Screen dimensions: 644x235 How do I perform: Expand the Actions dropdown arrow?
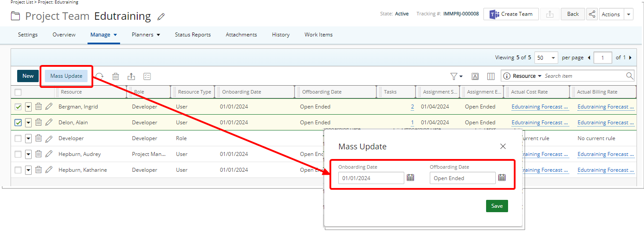click(x=629, y=14)
